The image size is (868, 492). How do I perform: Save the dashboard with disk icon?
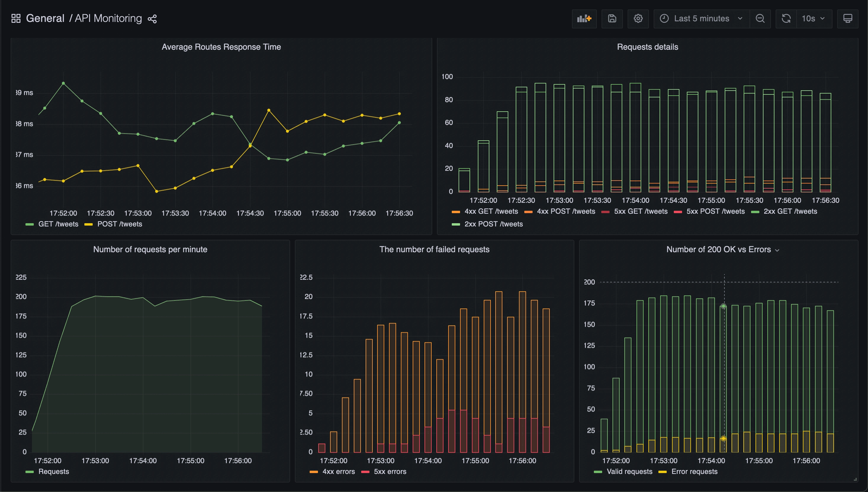pyautogui.click(x=612, y=19)
